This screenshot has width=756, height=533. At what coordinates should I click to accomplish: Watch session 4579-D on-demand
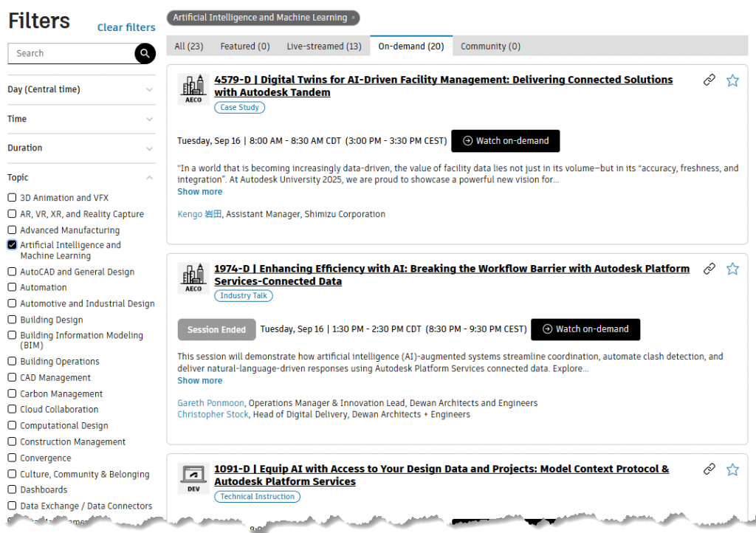(x=505, y=141)
